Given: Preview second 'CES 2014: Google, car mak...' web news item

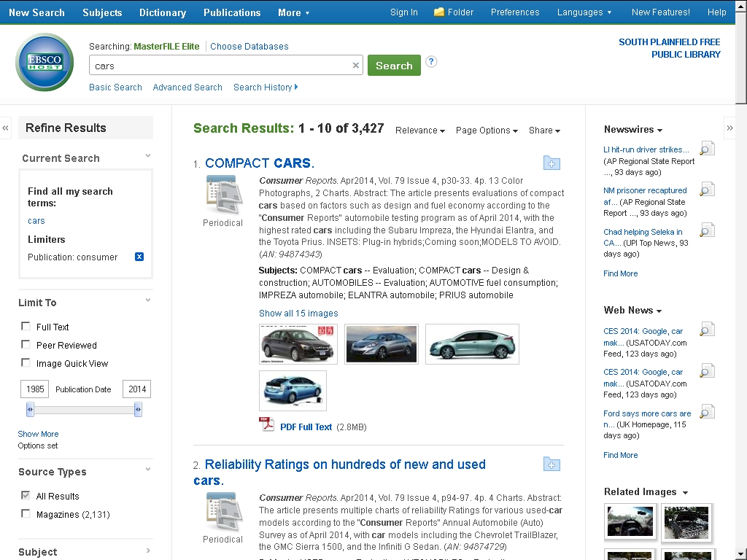Looking at the screenshot, I should pos(707,371).
